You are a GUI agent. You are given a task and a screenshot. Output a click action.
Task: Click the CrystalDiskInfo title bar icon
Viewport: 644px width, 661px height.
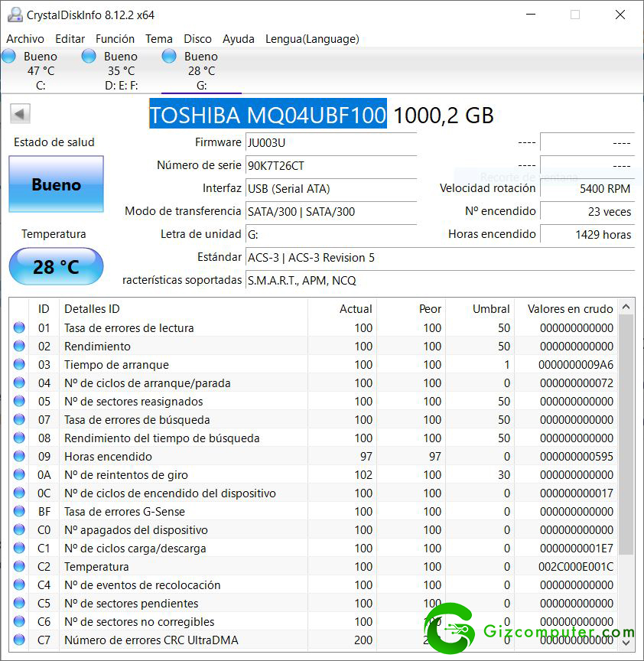[15, 15]
